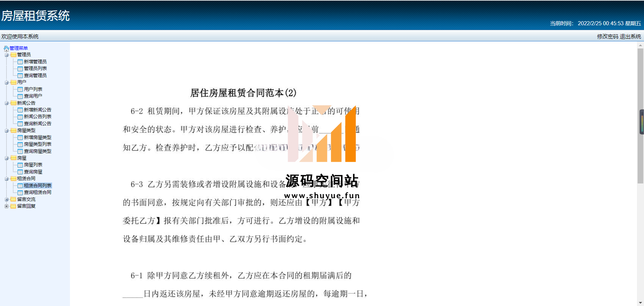
Task: Click the page icon beside 查询房屋
Action: point(20,172)
